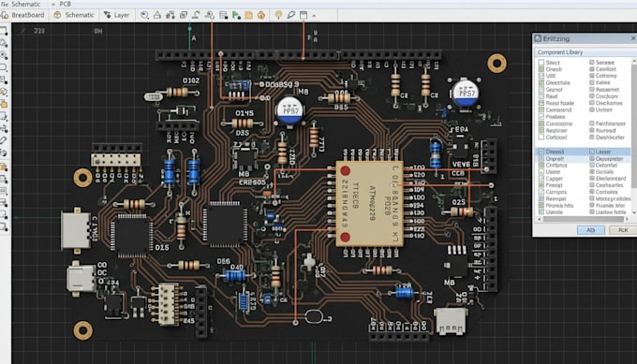Toggle the "Sitect" checkbox in Component Library

tap(541, 63)
